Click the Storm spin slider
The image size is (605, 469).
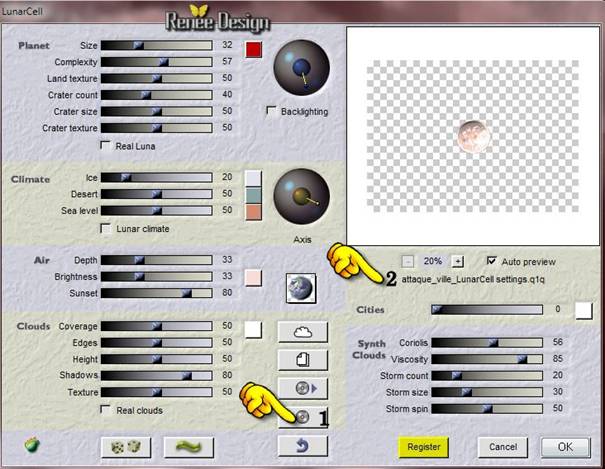click(487, 408)
